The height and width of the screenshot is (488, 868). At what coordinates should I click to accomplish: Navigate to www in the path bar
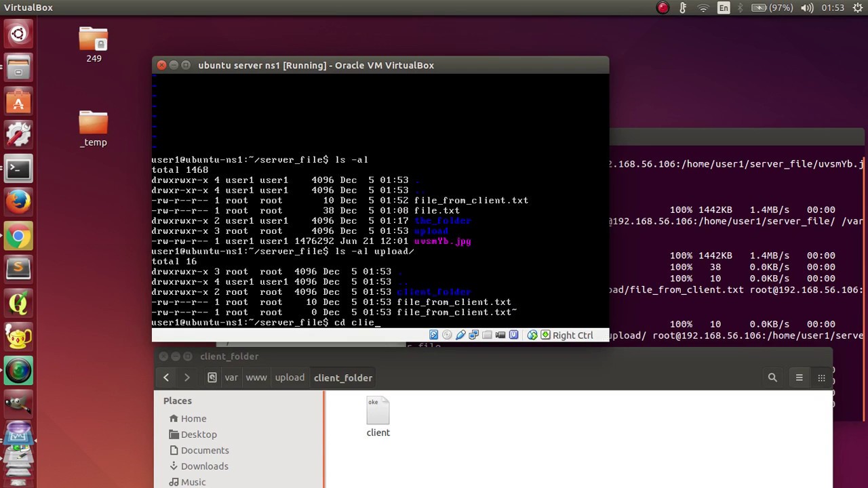(x=256, y=378)
